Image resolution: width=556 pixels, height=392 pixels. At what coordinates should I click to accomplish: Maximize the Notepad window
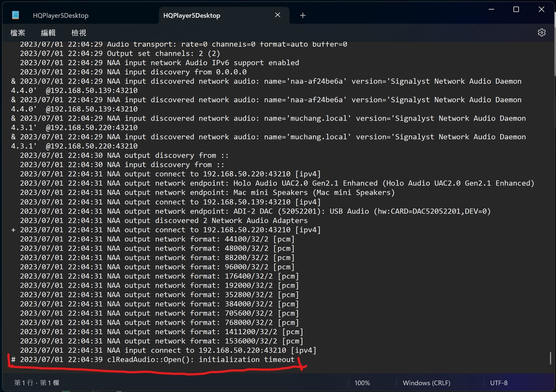516,10
